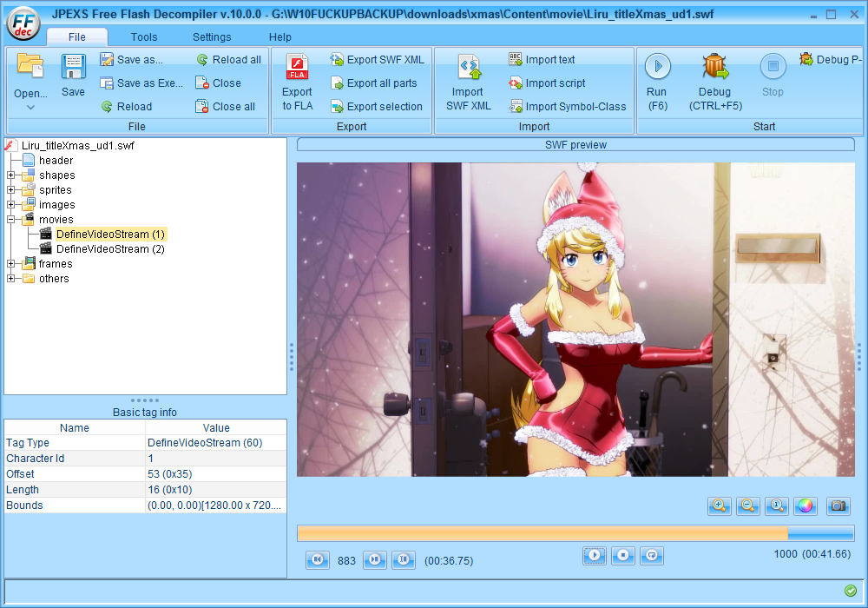Click Export selection
The height and width of the screenshot is (608, 868).
click(377, 106)
